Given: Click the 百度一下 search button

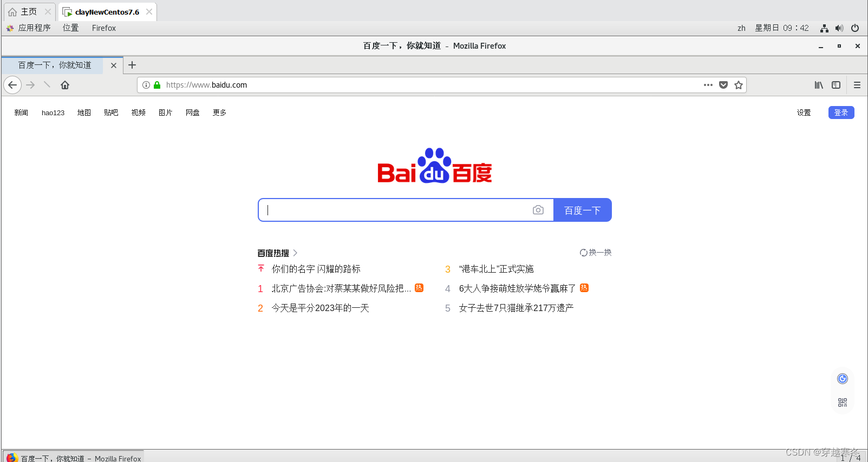Looking at the screenshot, I should [x=583, y=210].
